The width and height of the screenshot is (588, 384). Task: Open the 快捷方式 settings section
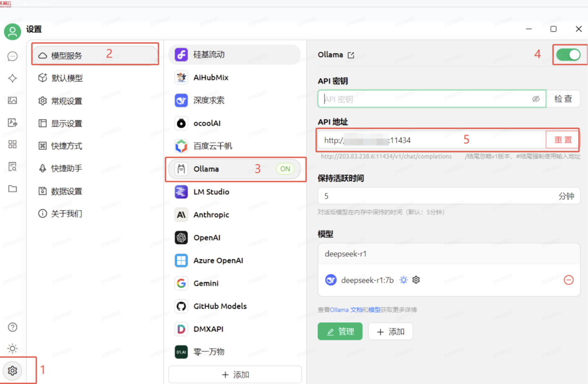tap(95, 146)
